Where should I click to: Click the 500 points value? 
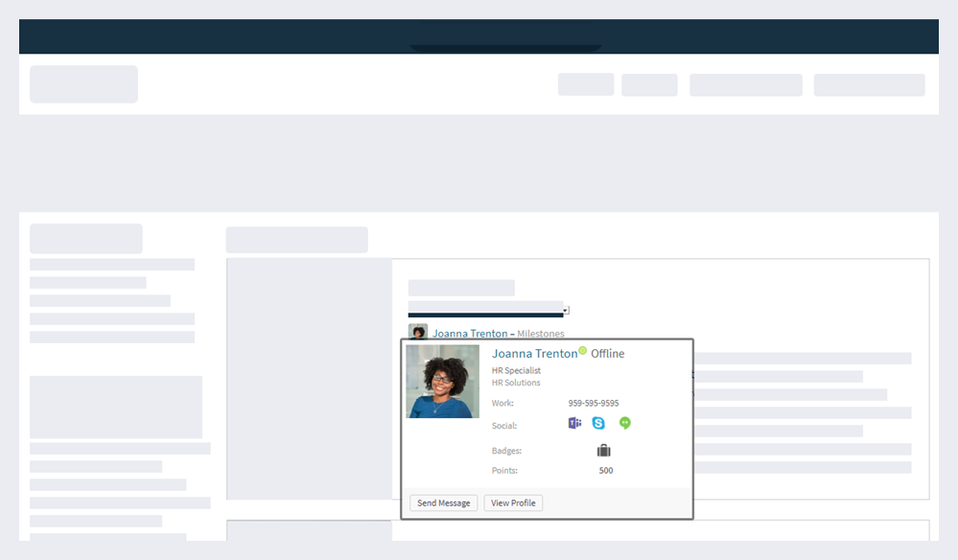point(607,470)
